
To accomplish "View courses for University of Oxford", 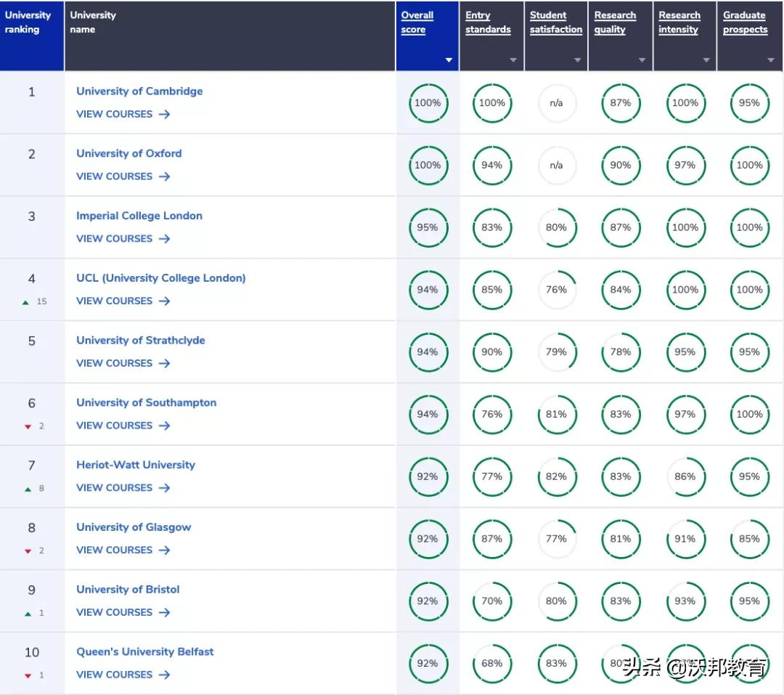I will [123, 176].
